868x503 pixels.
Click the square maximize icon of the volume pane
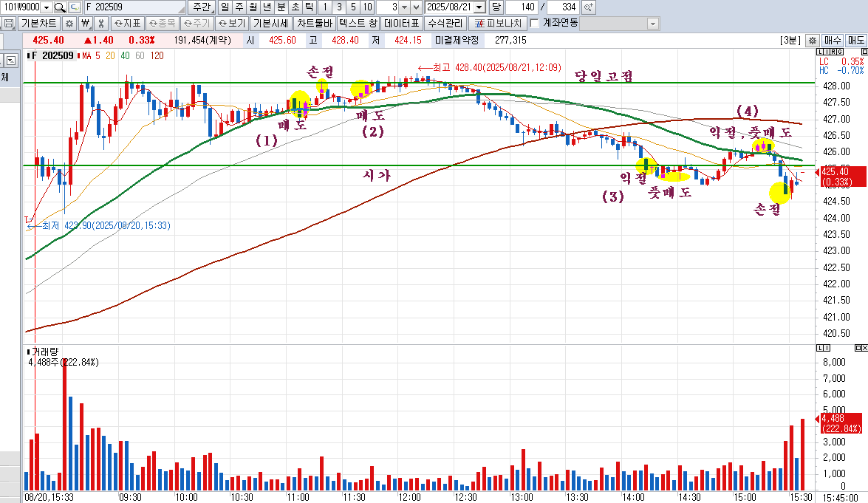tap(858, 347)
